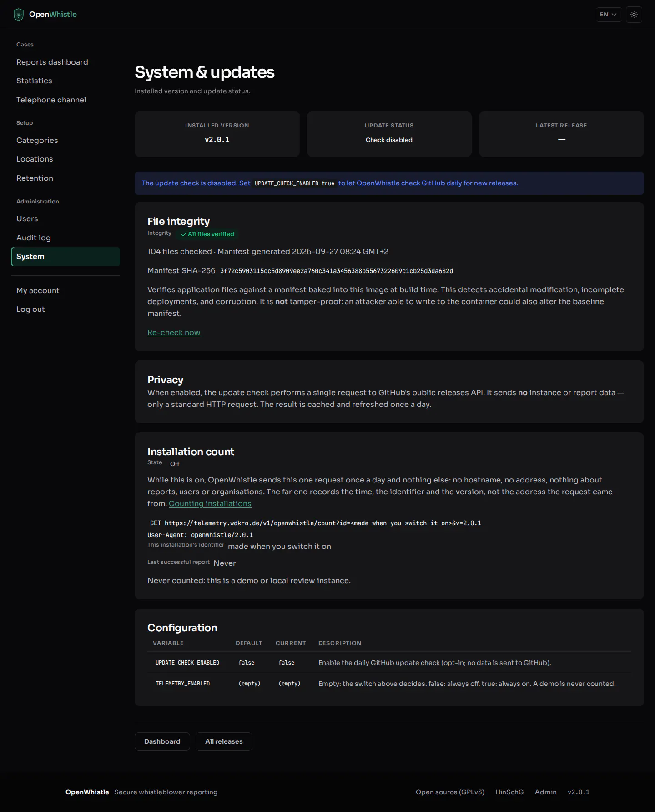Click the UPDATE_CHECK_ENABLED variable cell

(x=187, y=663)
